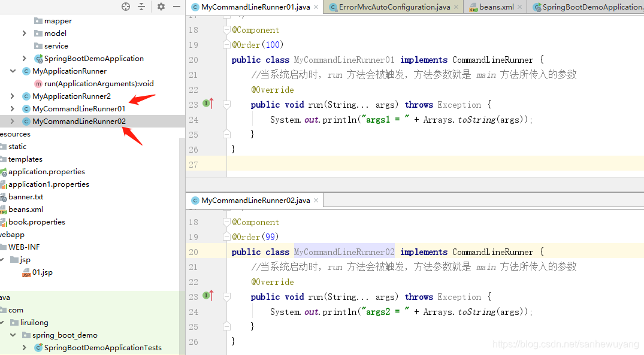This screenshot has height=355, width=644.
Task: Fold @Component annotation in lower editor
Action: 226,222
